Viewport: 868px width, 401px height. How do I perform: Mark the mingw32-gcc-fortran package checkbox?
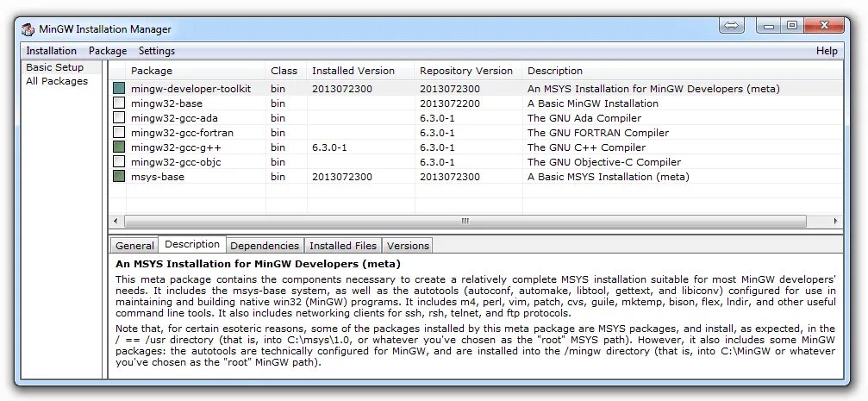119,133
